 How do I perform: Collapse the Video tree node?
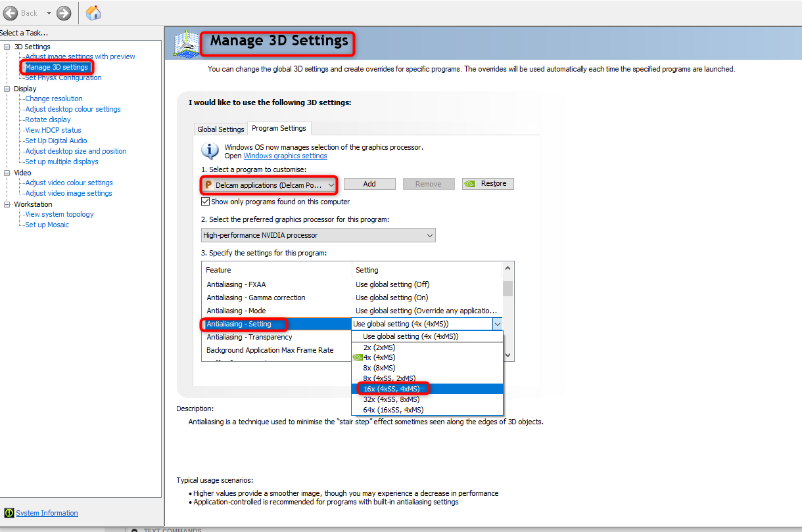coord(7,173)
